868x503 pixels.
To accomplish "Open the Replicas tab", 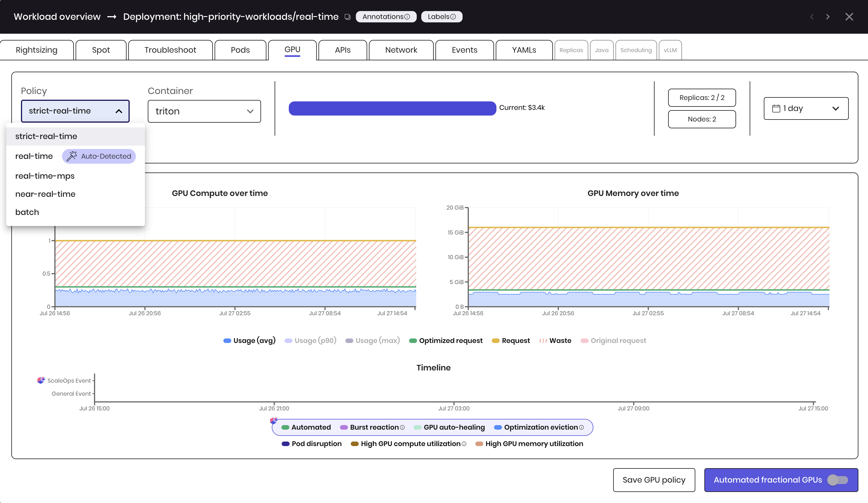I will click(x=571, y=50).
